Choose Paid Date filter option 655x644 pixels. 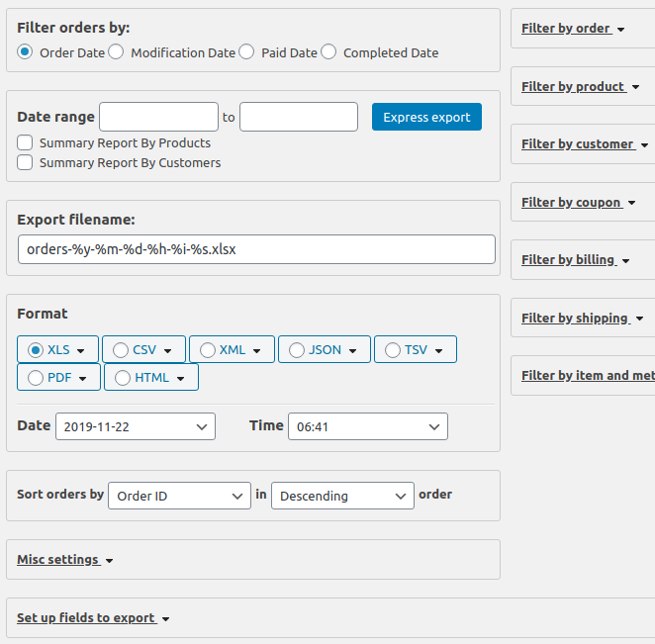coord(246,52)
